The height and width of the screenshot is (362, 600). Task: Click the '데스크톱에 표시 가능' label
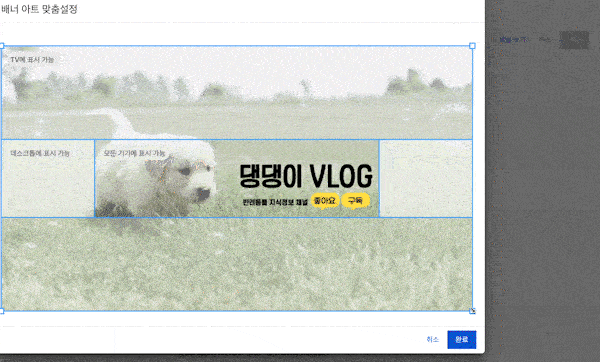[40, 153]
